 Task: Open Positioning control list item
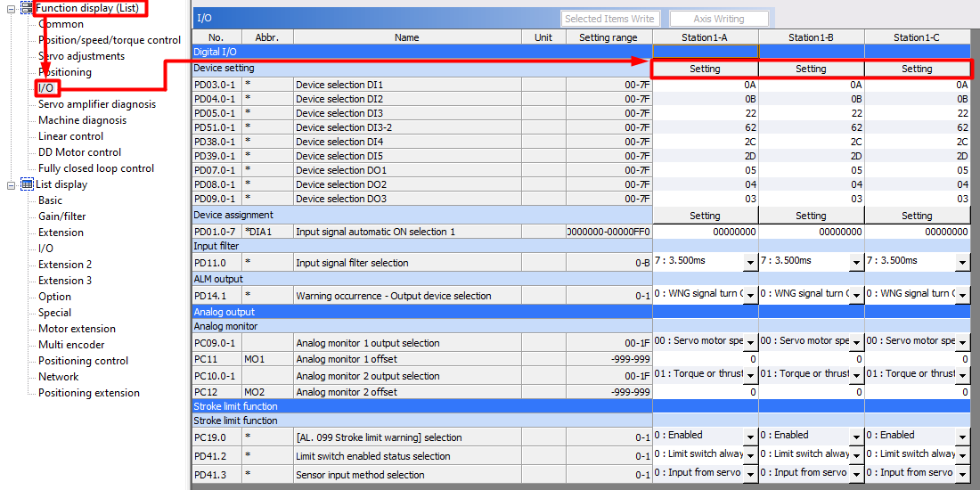[x=83, y=361]
